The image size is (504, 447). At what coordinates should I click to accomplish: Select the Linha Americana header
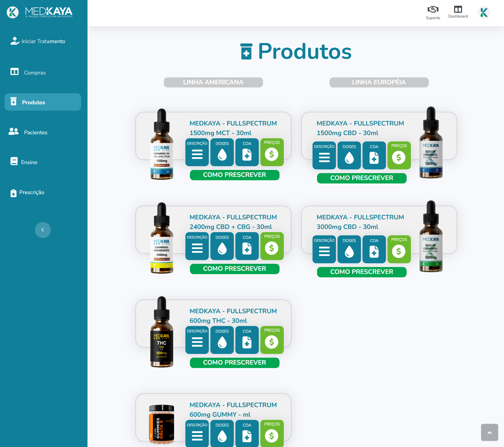point(213,82)
